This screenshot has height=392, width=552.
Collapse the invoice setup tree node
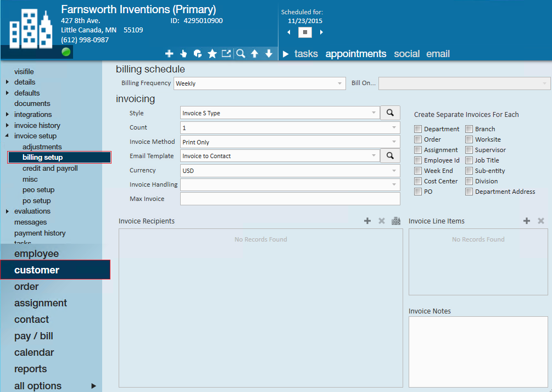7,136
